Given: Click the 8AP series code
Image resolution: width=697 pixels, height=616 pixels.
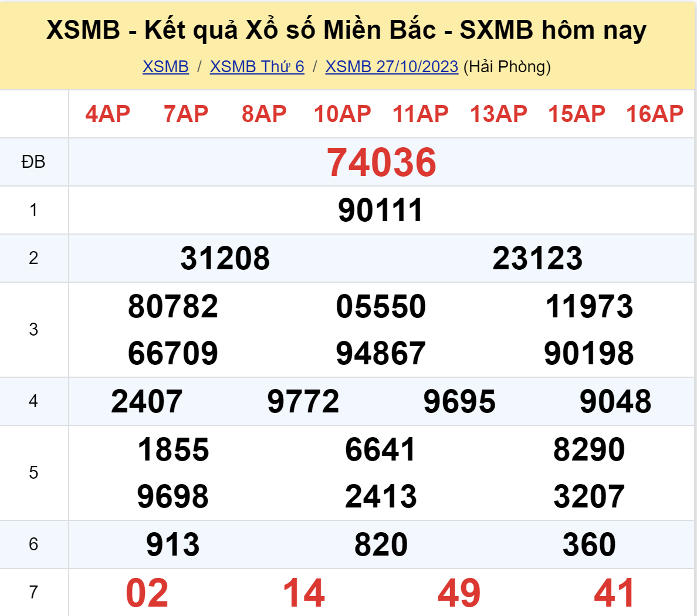Looking at the screenshot, I should pos(265,114).
